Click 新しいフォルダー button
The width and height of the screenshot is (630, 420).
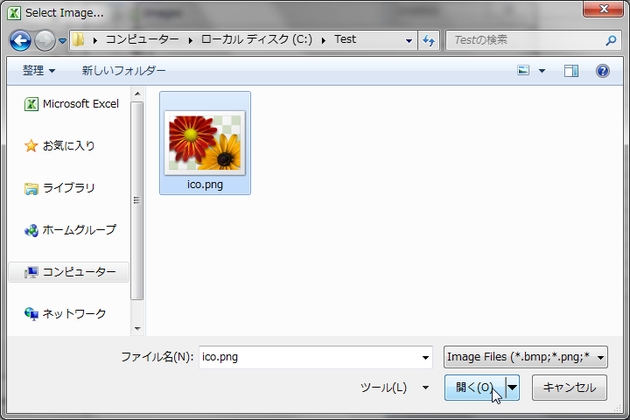pos(124,71)
